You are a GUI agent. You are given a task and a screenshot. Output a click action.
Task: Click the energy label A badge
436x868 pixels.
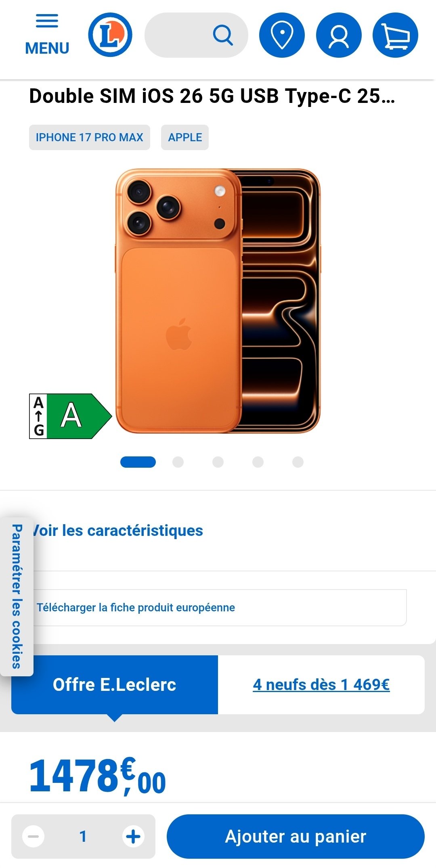point(71,416)
